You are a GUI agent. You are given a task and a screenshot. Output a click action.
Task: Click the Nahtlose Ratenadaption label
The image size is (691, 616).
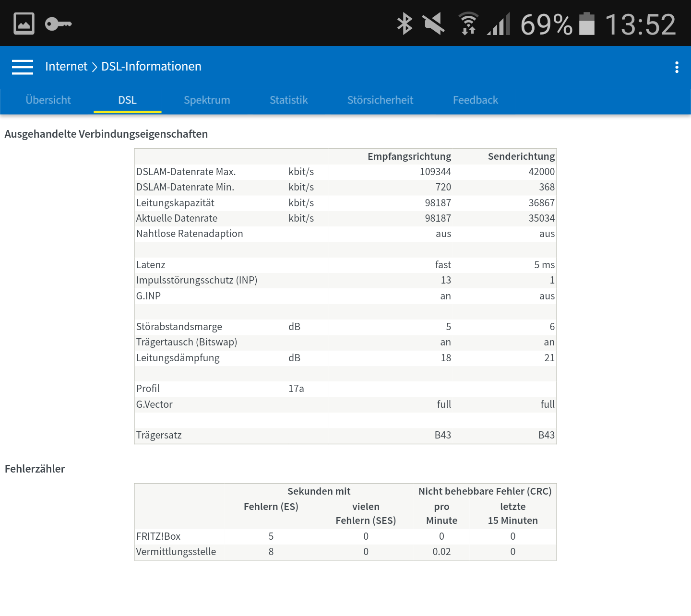[x=190, y=234]
